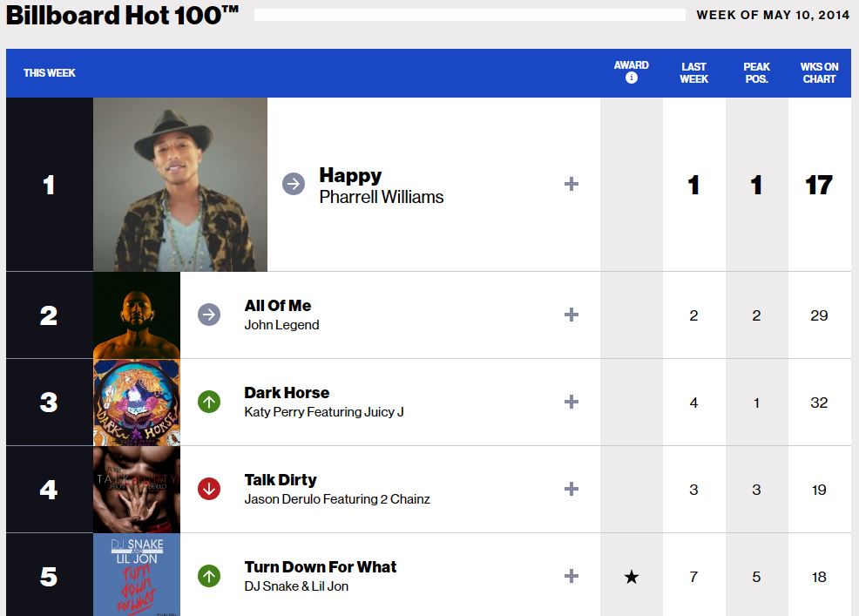Click the Happy song title
The image size is (859, 616).
tap(350, 175)
